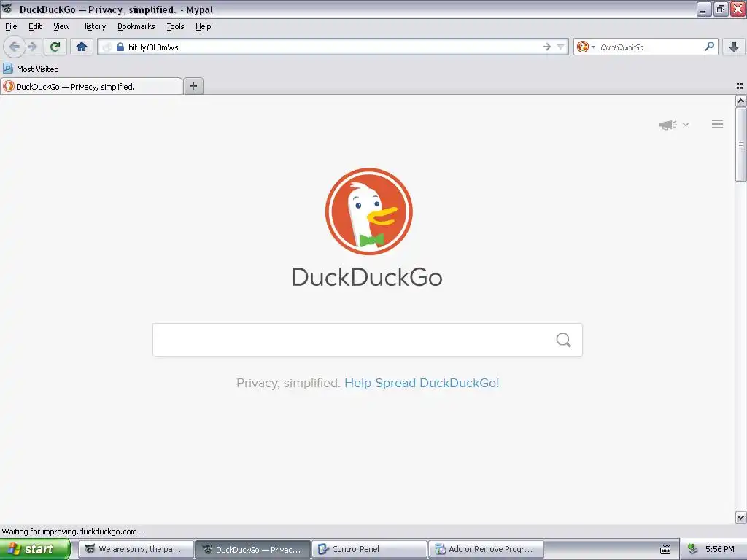Go forward with the Forward arrow button

pyautogui.click(x=32, y=47)
